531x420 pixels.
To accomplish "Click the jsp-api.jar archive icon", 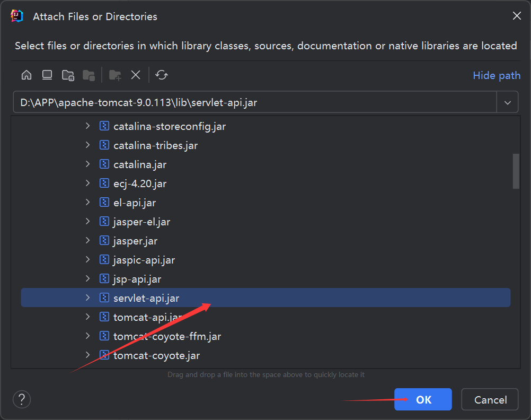I will pyautogui.click(x=104, y=278).
